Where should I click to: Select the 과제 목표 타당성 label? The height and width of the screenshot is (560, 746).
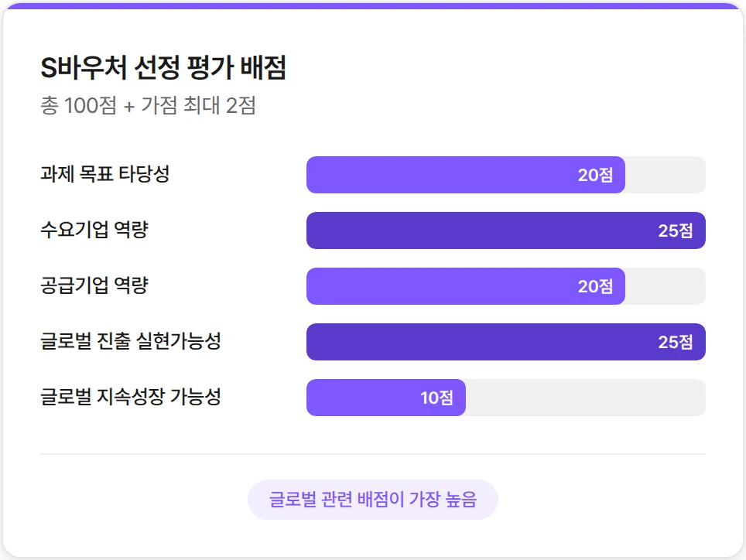tap(104, 174)
